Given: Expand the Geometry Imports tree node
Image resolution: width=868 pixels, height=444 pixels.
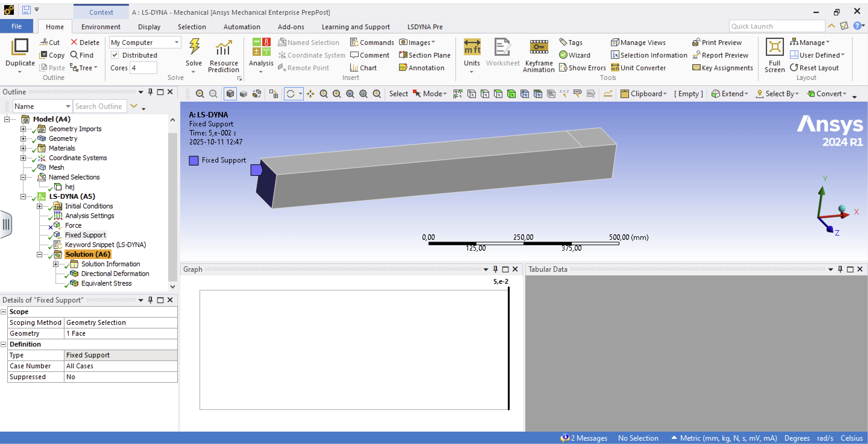Looking at the screenshot, I should coord(23,129).
